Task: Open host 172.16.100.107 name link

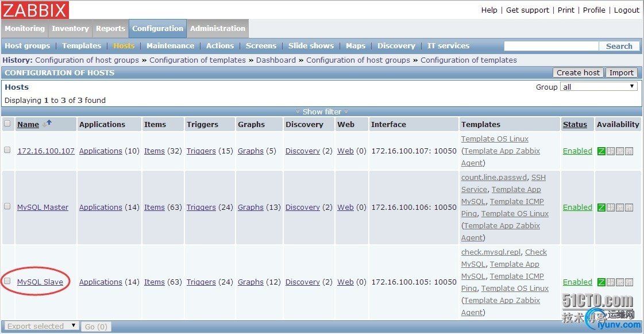Action: click(45, 151)
